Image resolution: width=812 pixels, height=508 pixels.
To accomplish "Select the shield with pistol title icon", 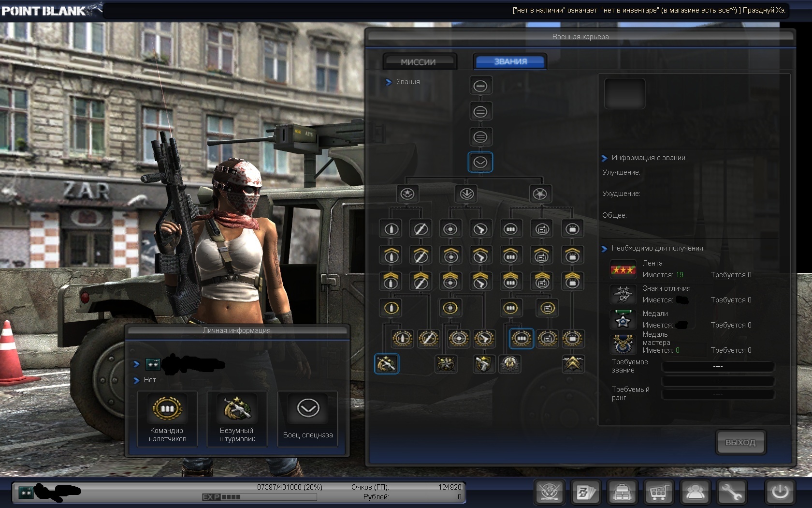I will click(x=483, y=364).
